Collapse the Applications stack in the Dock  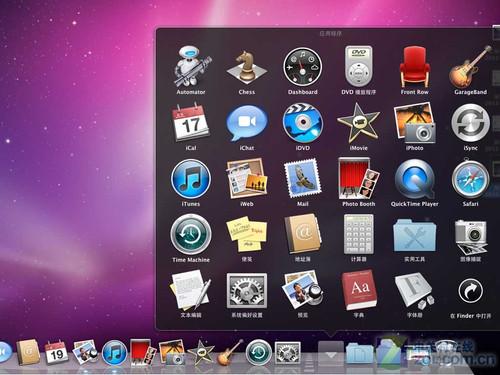tap(331, 353)
